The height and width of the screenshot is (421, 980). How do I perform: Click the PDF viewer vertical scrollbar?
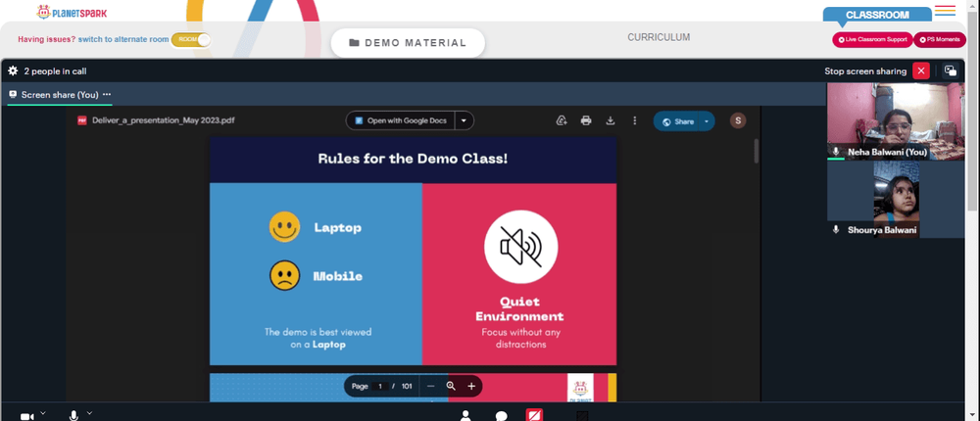click(756, 151)
